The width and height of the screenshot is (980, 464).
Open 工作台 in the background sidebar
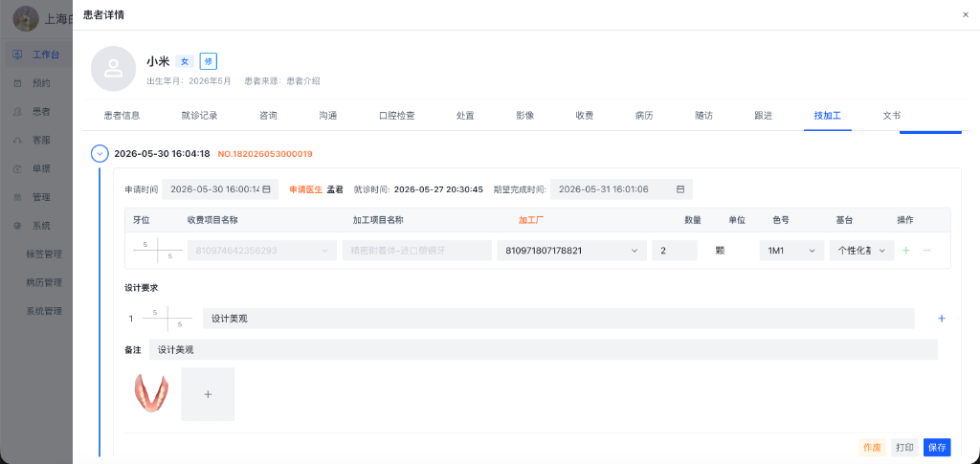(46, 55)
